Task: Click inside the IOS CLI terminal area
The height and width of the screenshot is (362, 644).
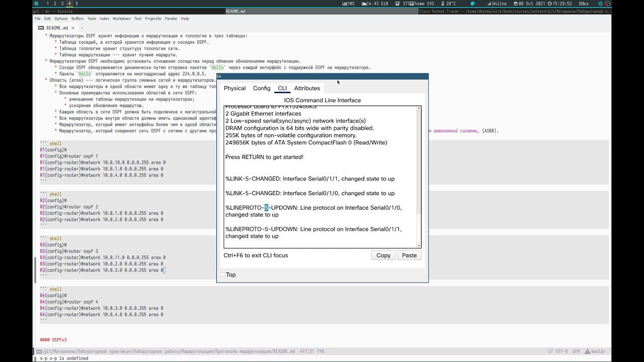Action: [320, 177]
